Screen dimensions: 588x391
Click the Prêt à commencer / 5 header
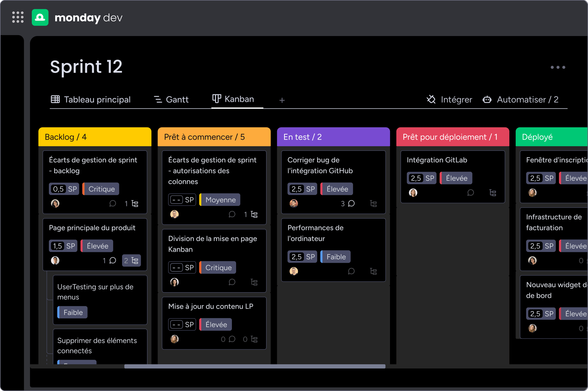[214, 137]
